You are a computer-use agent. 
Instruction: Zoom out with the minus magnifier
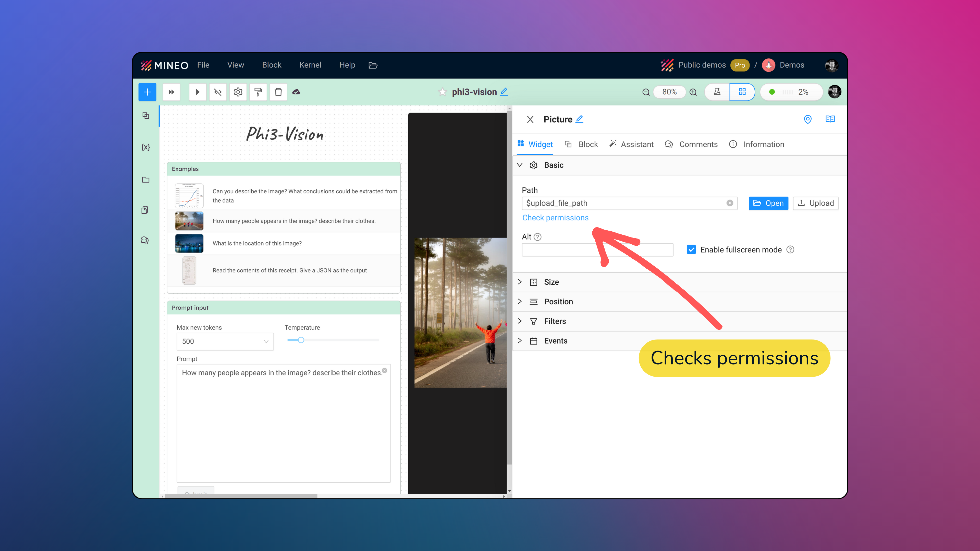pos(646,92)
